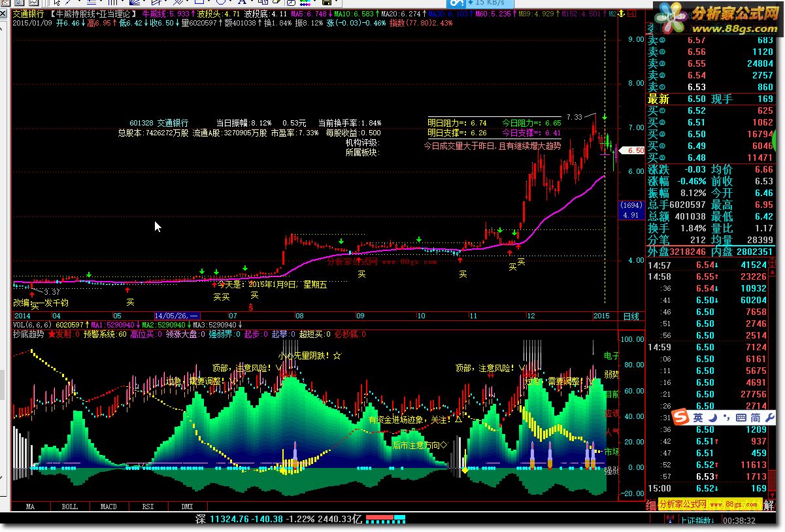This screenshot has height=532, width=785.
Task: Click the 今日支撑 6.41 text
Action: pos(531,133)
